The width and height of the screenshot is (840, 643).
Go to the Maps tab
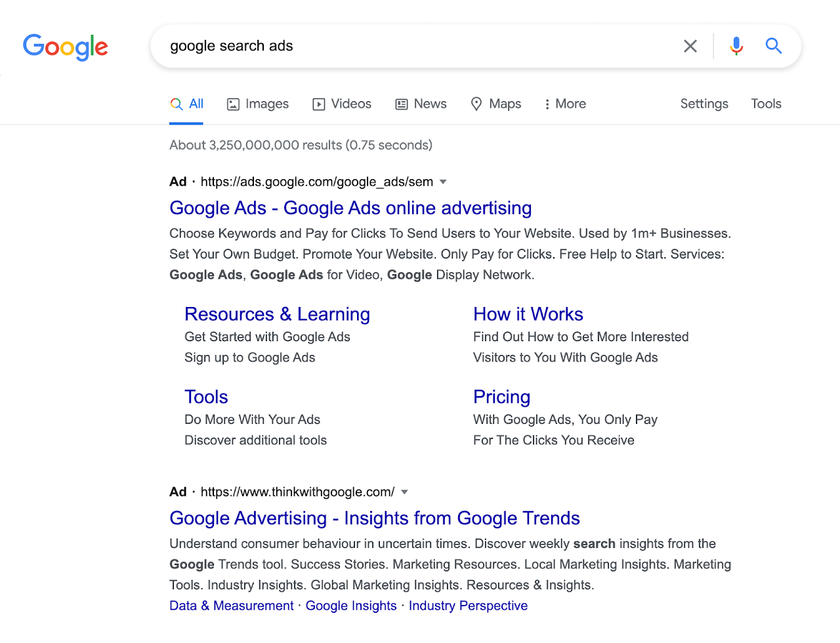click(x=496, y=104)
